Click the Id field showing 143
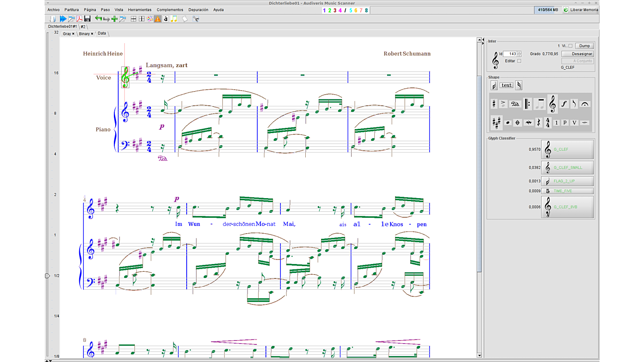Screen dimensions: 644x362 click(510, 54)
